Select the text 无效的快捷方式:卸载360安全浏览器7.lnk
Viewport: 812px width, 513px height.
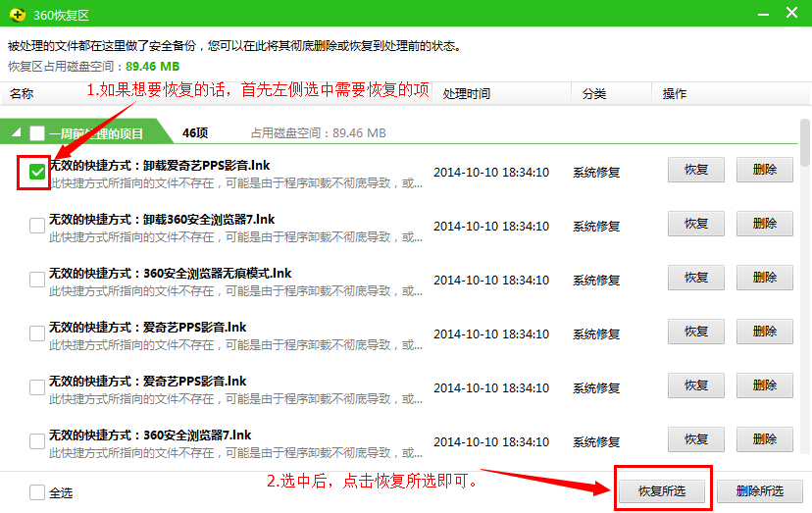click(162, 219)
